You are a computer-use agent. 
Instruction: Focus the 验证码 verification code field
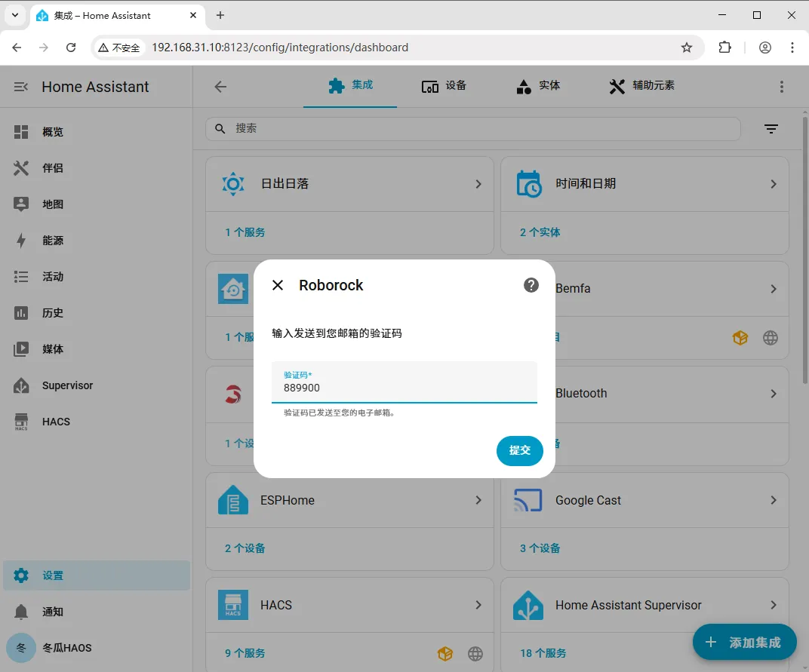(404, 382)
